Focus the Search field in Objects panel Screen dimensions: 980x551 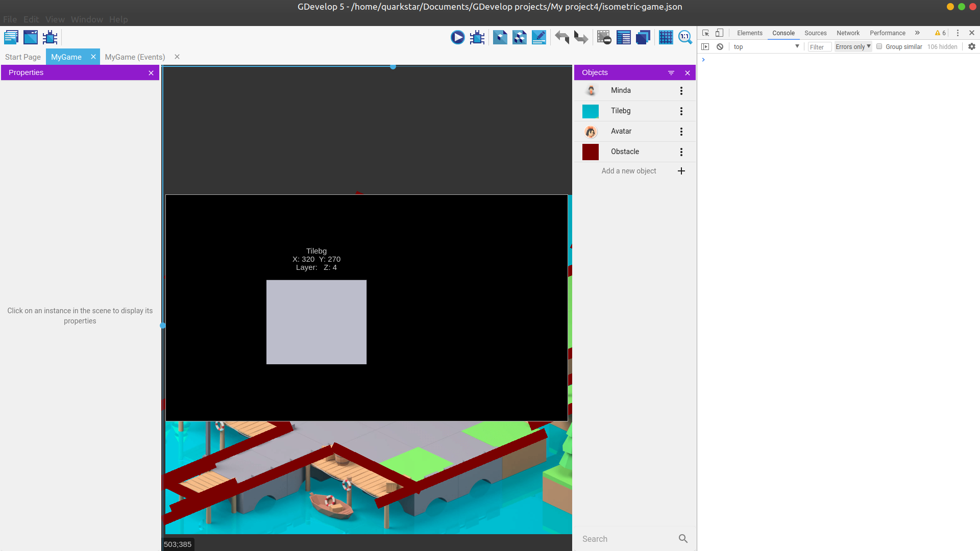(x=627, y=539)
